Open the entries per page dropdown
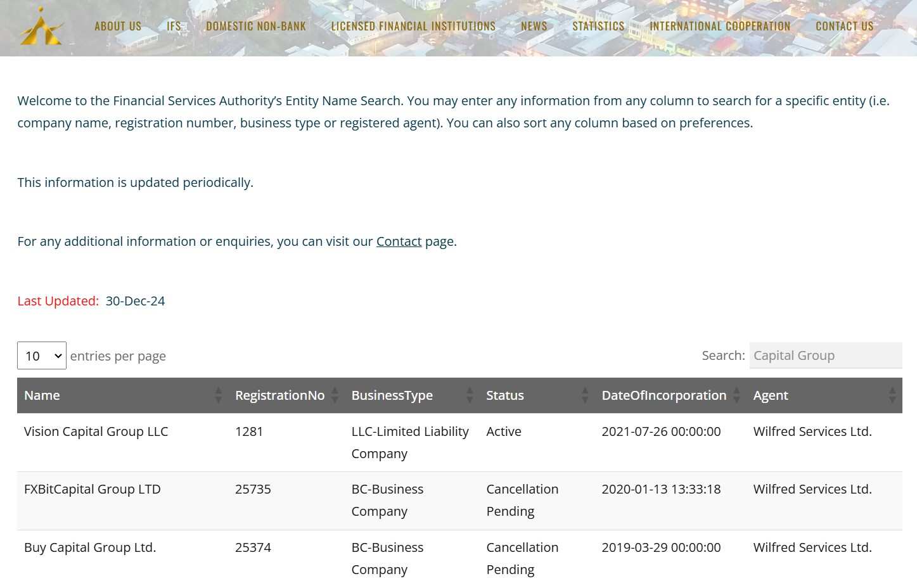This screenshot has height=588, width=917. [42, 356]
